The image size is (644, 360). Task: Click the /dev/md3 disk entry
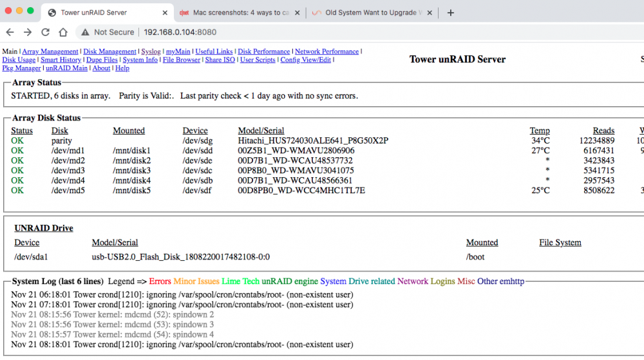coord(68,171)
